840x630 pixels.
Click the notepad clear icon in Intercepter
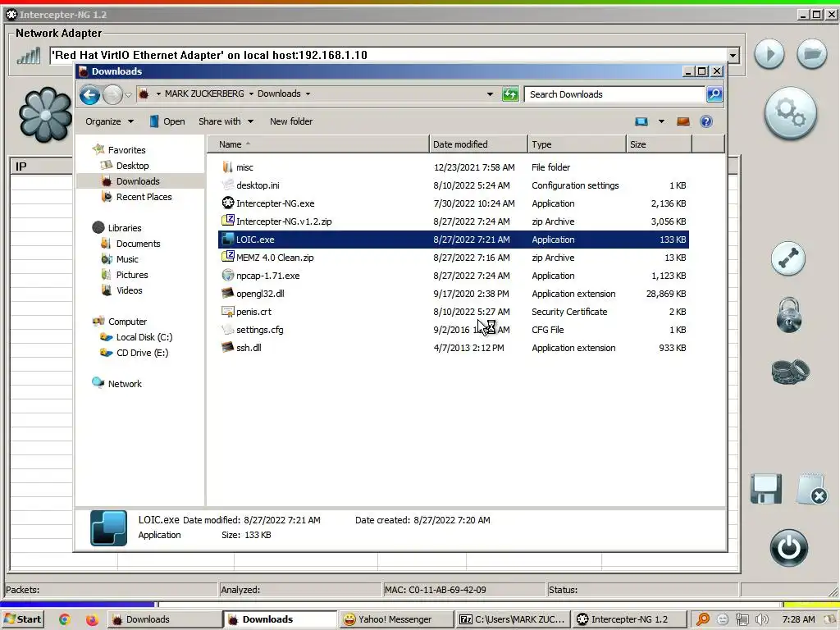(x=811, y=489)
